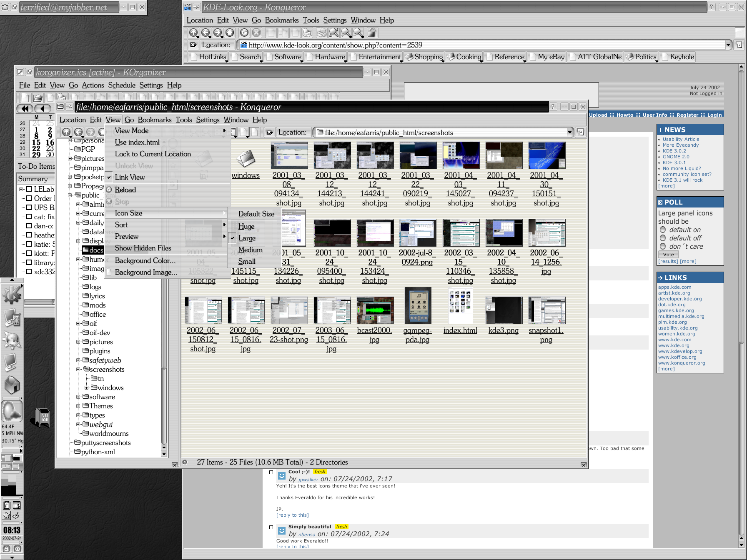Image resolution: width=747 pixels, height=560 pixels.
Task: Click the poll Vote button
Action: click(x=668, y=255)
